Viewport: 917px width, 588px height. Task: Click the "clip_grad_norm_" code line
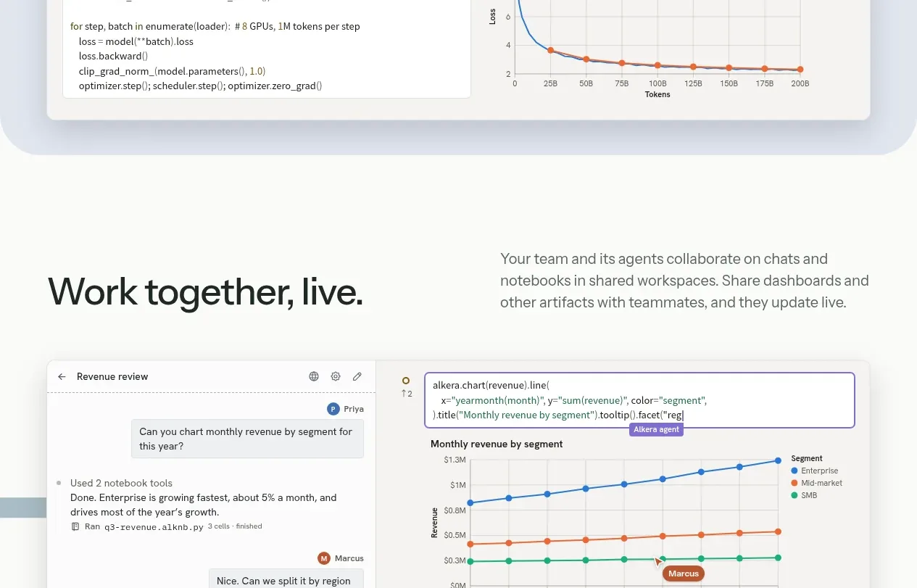[173, 71]
